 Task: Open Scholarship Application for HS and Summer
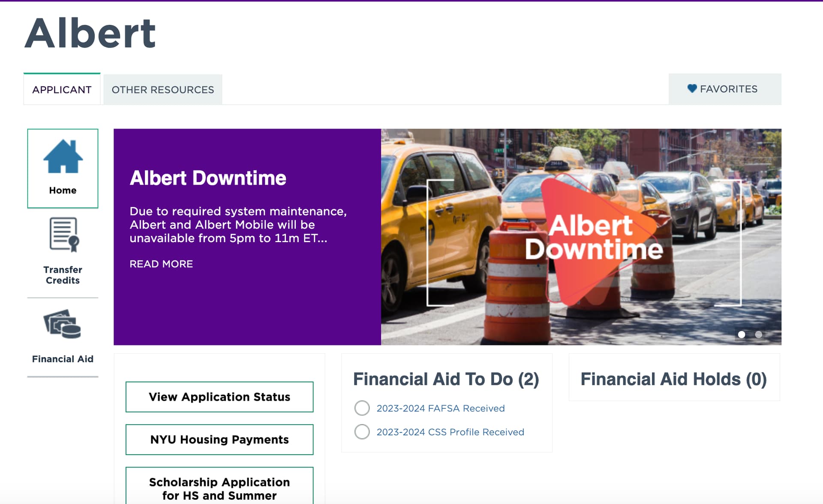219,489
